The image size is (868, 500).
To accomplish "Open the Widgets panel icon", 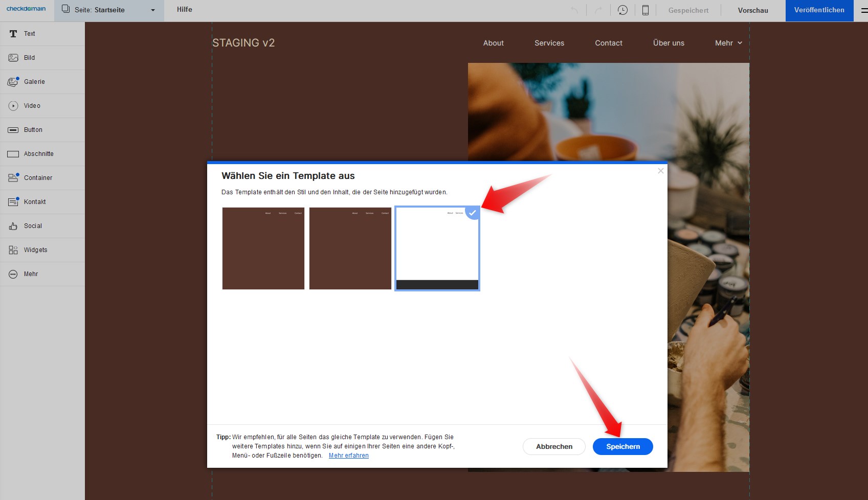I will 13,250.
